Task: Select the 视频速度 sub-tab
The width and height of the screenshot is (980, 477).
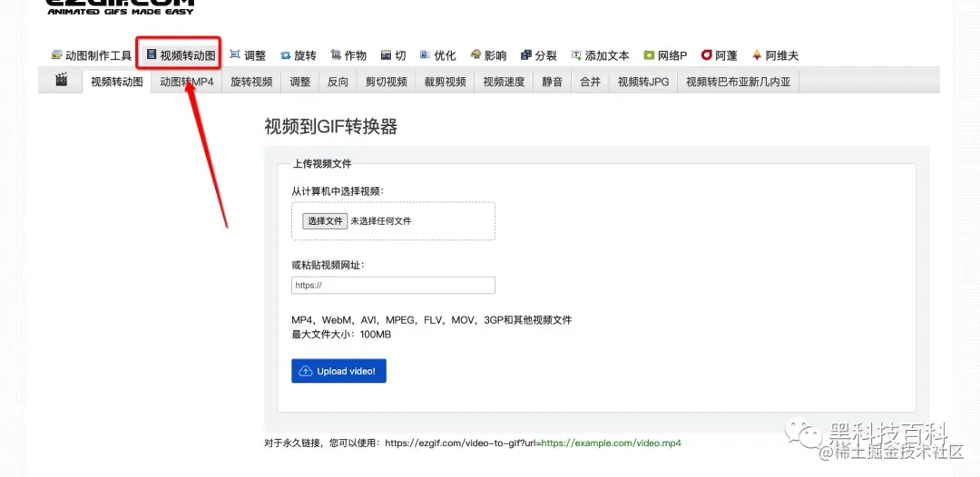Action: [x=504, y=82]
